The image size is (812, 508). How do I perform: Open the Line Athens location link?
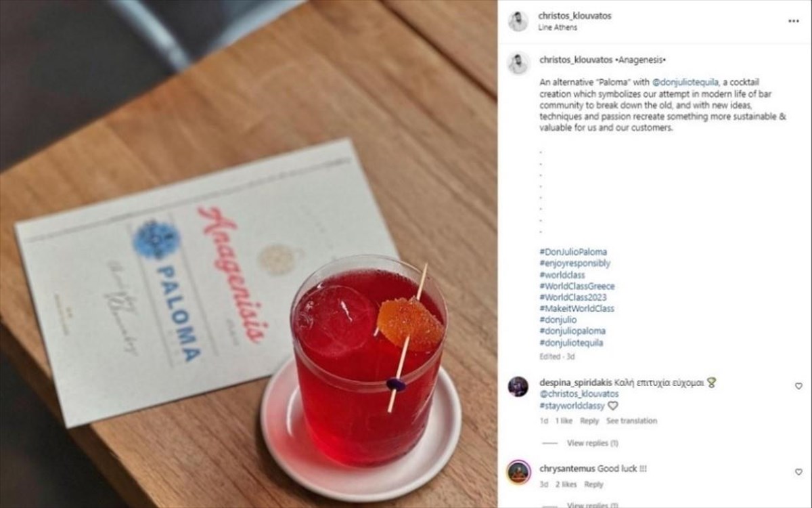click(558, 28)
